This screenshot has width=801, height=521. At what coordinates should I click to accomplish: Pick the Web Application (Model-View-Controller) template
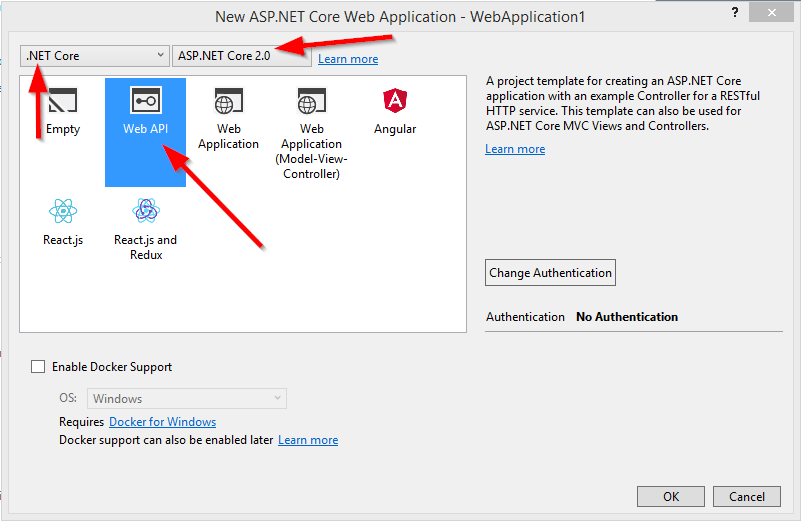[x=311, y=103]
